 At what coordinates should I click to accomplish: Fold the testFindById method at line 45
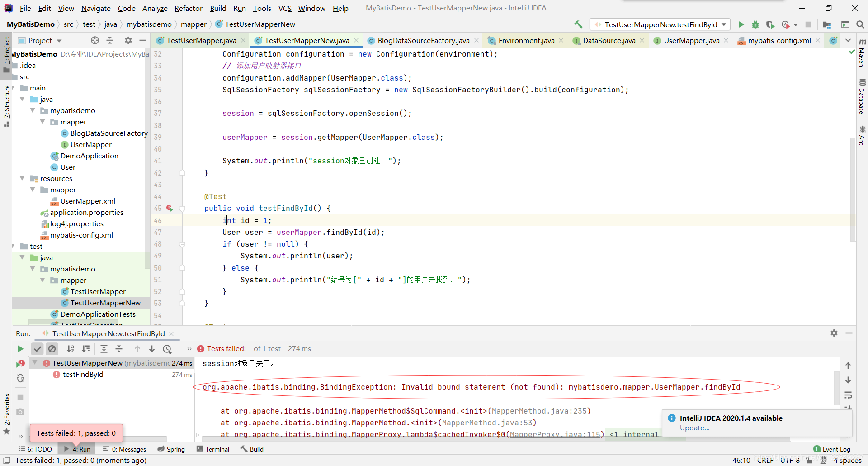pyautogui.click(x=182, y=209)
